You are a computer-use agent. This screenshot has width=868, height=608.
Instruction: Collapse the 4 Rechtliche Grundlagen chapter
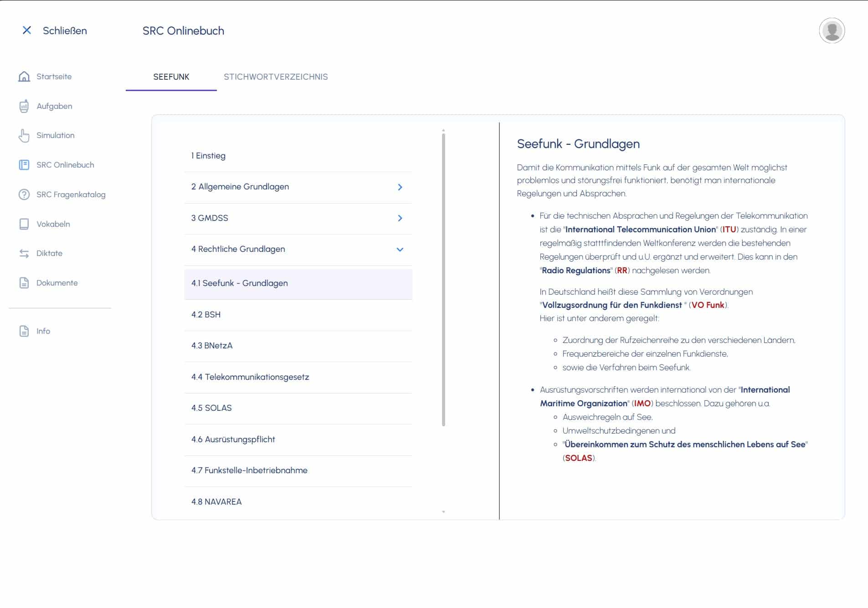coord(400,250)
